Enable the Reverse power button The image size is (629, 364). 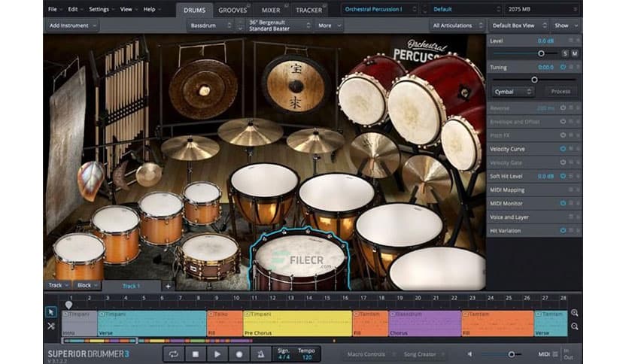pyautogui.click(x=563, y=108)
